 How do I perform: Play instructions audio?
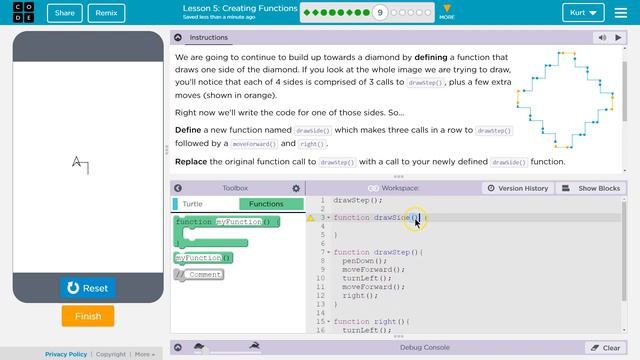click(618, 38)
